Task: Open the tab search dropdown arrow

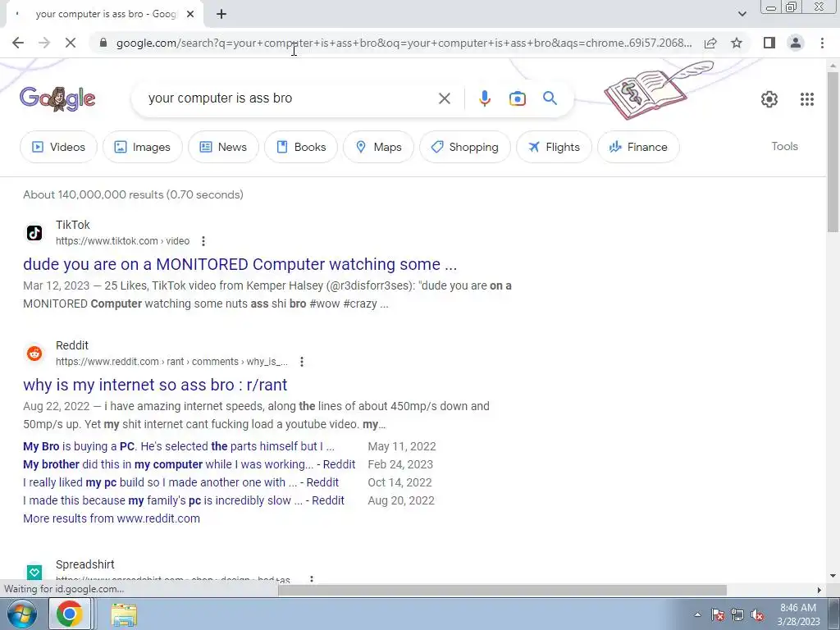Action: pyautogui.click(x=742, y=14)
